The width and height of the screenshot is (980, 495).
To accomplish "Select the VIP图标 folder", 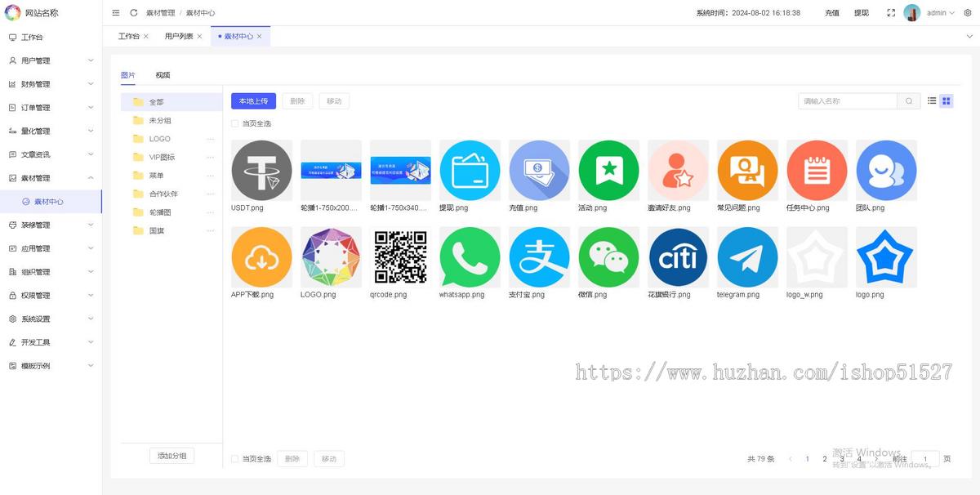I will pos(171,157).
